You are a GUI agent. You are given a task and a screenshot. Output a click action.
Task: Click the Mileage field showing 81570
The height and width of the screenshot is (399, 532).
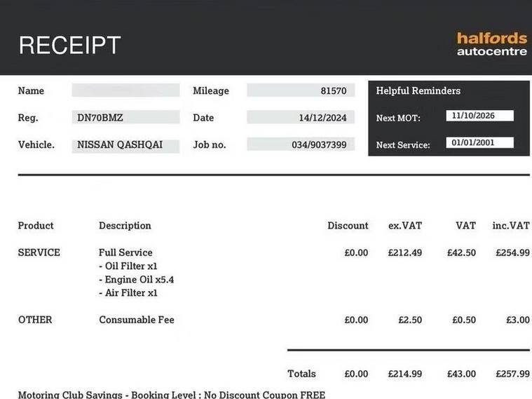click(x=301, y=90)
